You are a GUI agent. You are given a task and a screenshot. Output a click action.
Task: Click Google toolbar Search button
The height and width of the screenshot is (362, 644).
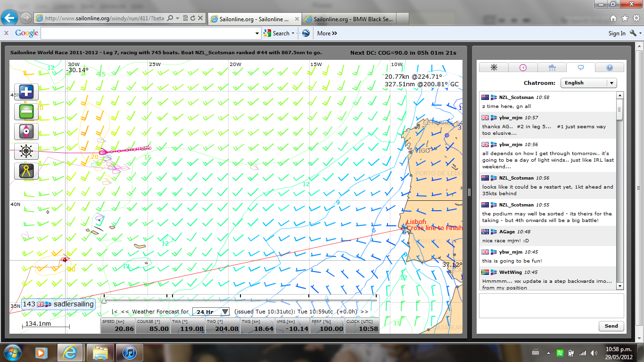[x=277, y=33]
